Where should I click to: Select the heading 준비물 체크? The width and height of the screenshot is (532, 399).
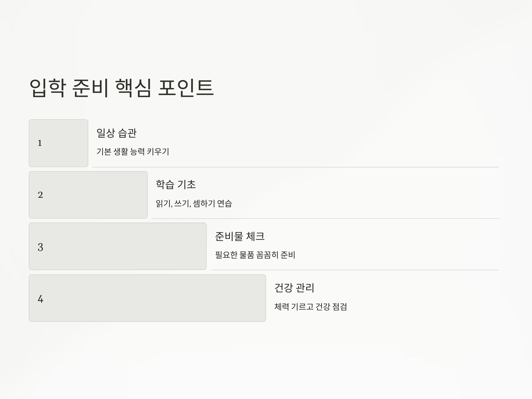[x=240, y=236]
